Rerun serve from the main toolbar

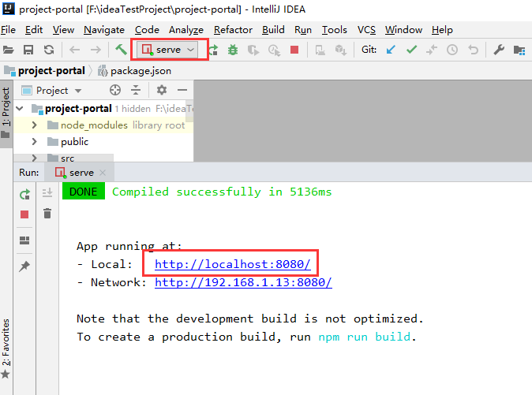pyautogui.click(x=213, y=50)
